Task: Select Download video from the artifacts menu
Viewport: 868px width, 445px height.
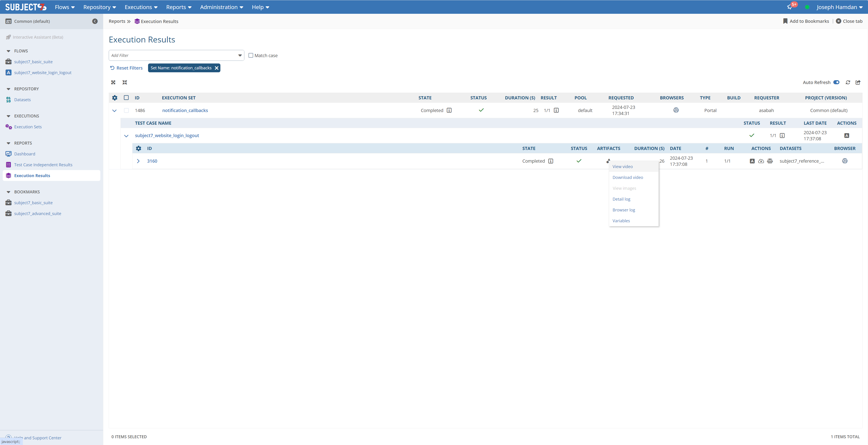Action: (627, 177)
